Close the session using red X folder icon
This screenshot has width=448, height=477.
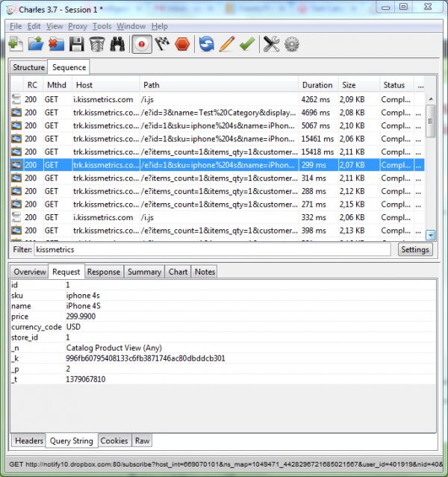coord(56,44)
